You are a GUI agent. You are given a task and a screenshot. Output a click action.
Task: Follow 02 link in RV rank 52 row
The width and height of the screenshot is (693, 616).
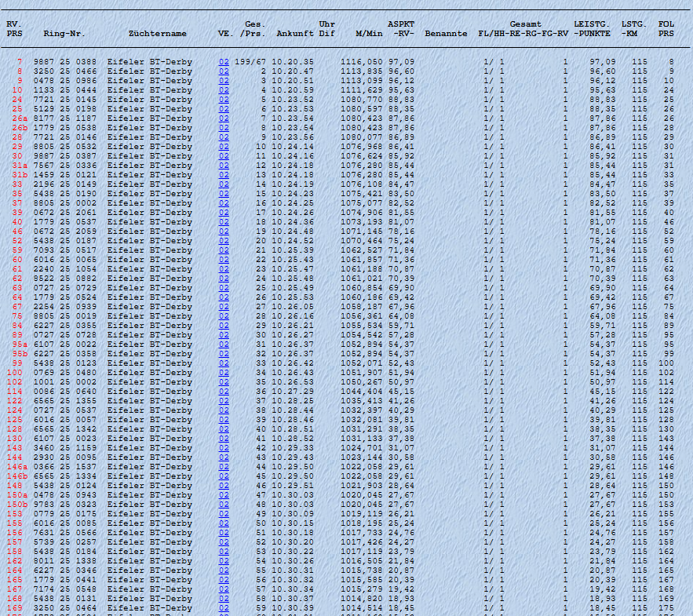click(x=224, y=241)
